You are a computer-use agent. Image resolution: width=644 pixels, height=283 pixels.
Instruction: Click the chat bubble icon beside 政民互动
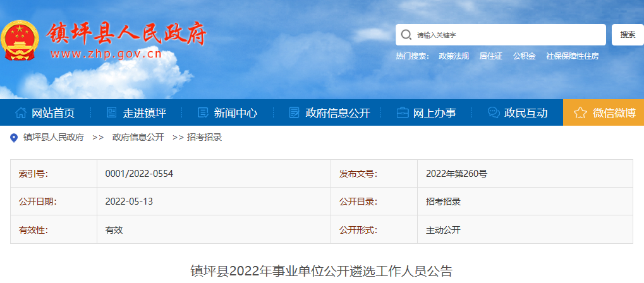pos(494,113)
